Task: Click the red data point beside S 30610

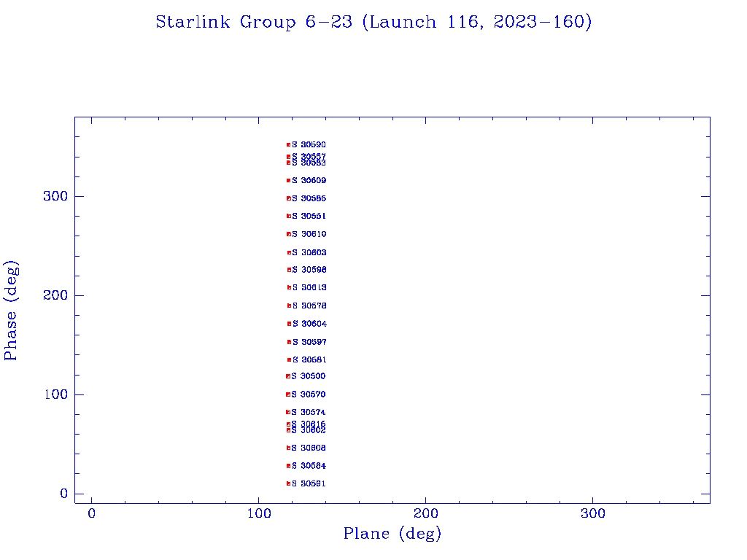Action: coord(288,234)
